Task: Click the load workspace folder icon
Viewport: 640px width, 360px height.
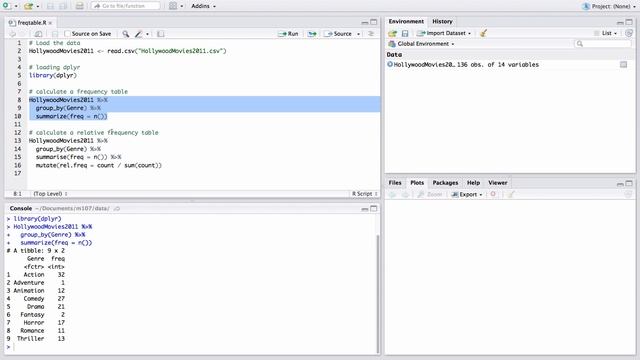Action: pyautogui.click(x=392, y=33)
